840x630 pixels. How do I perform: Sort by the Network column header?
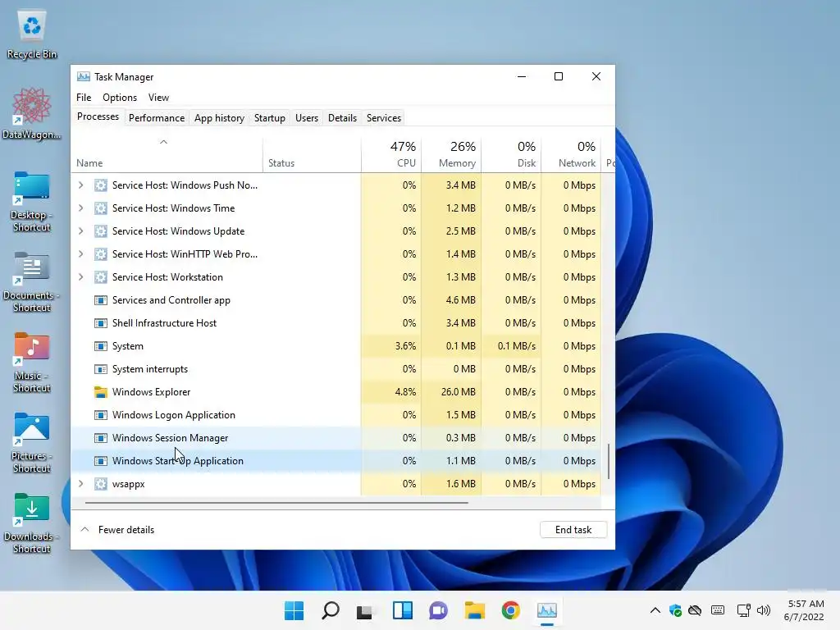571,154
